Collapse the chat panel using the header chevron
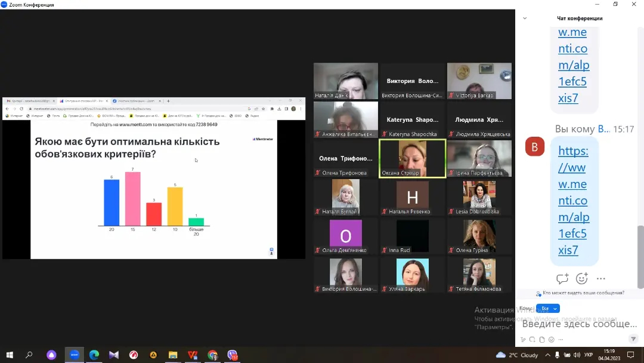This screenshot has width=644, height=363. 525,19
